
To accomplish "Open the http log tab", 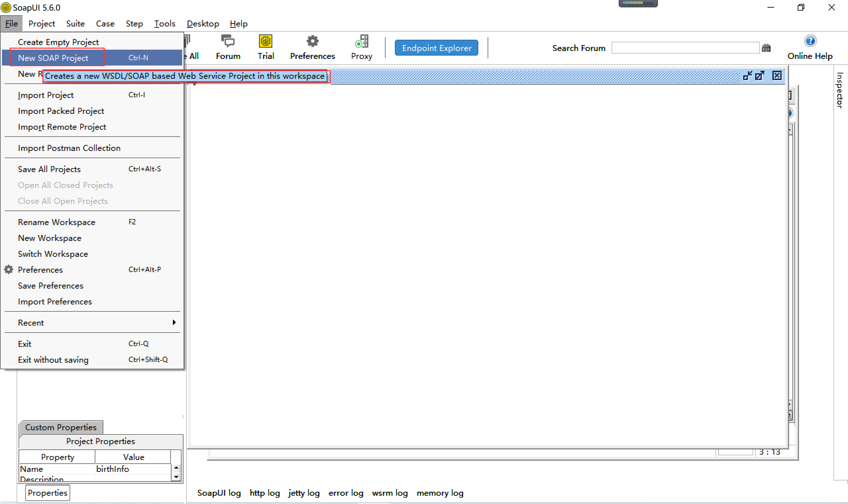I will (265, 493).
